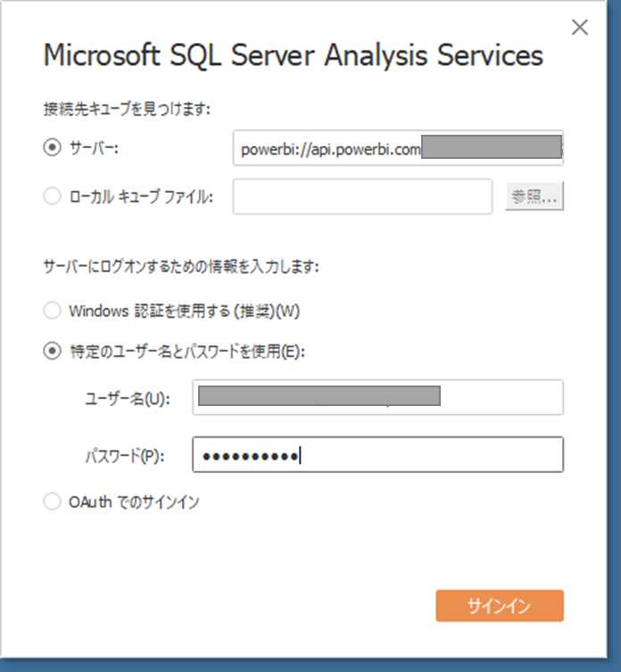This screenshot has width=621, height=672.
Task: Click the local cube file path field
Action: click(x=362, y=196)
